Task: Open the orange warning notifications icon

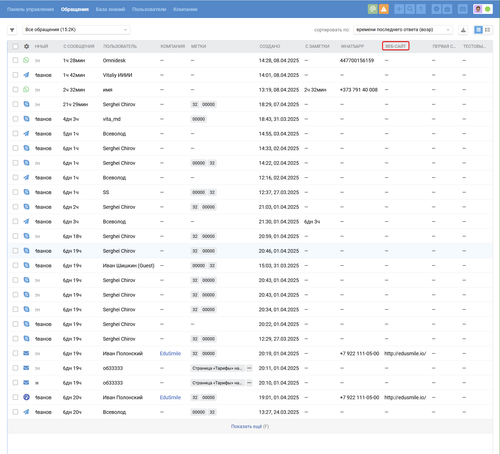Action: coord(384,9)
